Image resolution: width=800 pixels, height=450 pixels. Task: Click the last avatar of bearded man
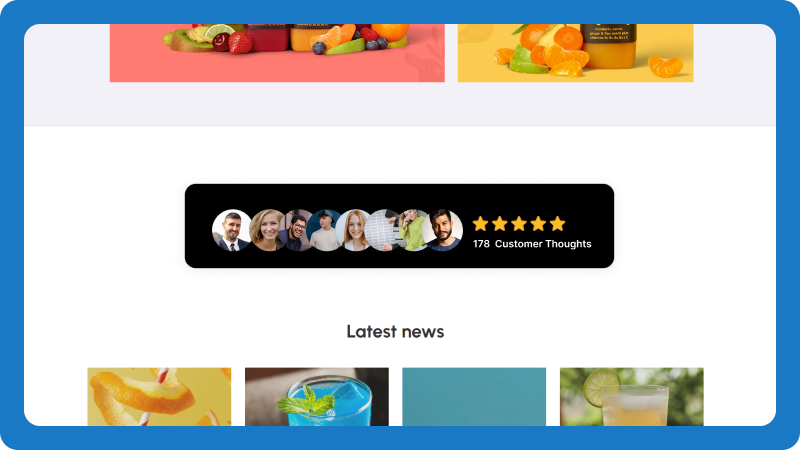pos(442,230)
